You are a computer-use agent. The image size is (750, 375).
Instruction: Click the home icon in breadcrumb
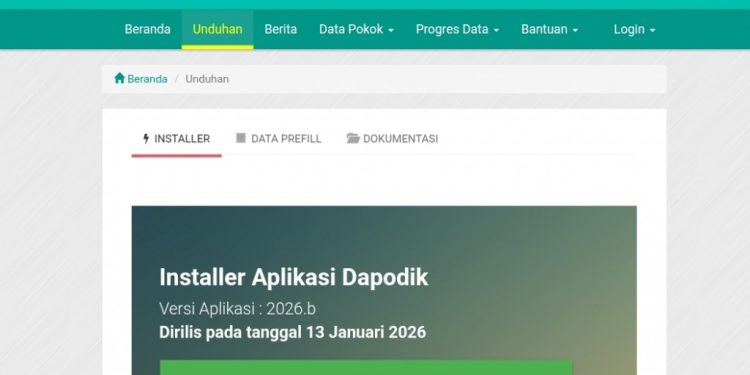(x=119, y=78)
